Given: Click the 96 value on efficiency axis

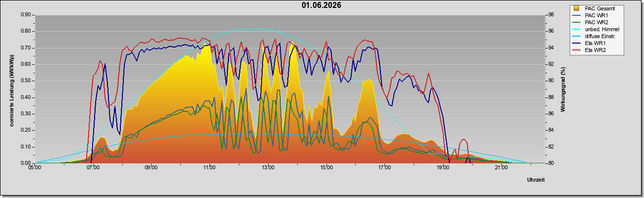Looking at the screenshot, I should pyautogui.click(x=550, y=31).
